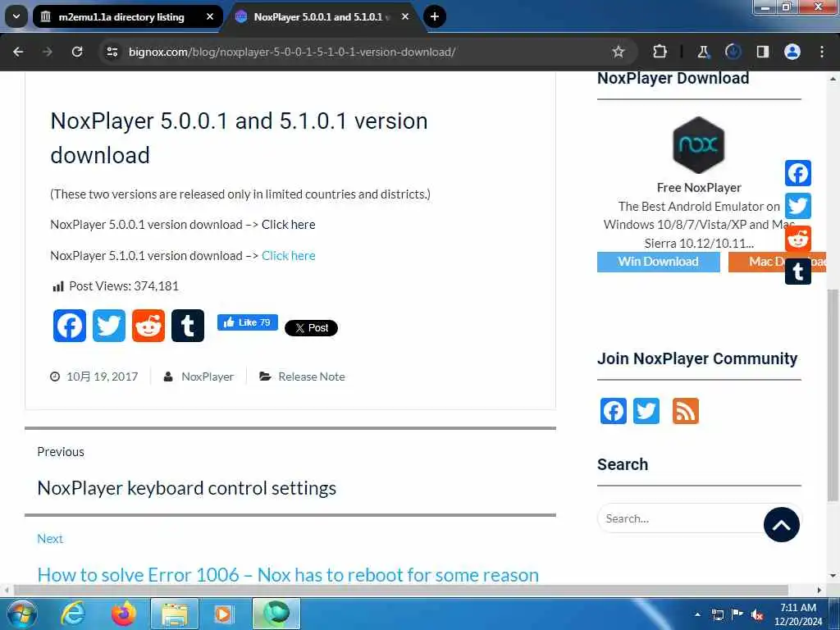
Task: View site information icon in address bar
Action: coord(112,52)
